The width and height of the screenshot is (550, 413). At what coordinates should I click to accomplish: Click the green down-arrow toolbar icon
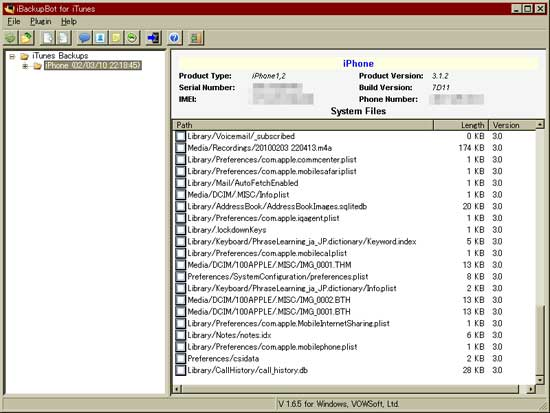click(x=11, y=38)
